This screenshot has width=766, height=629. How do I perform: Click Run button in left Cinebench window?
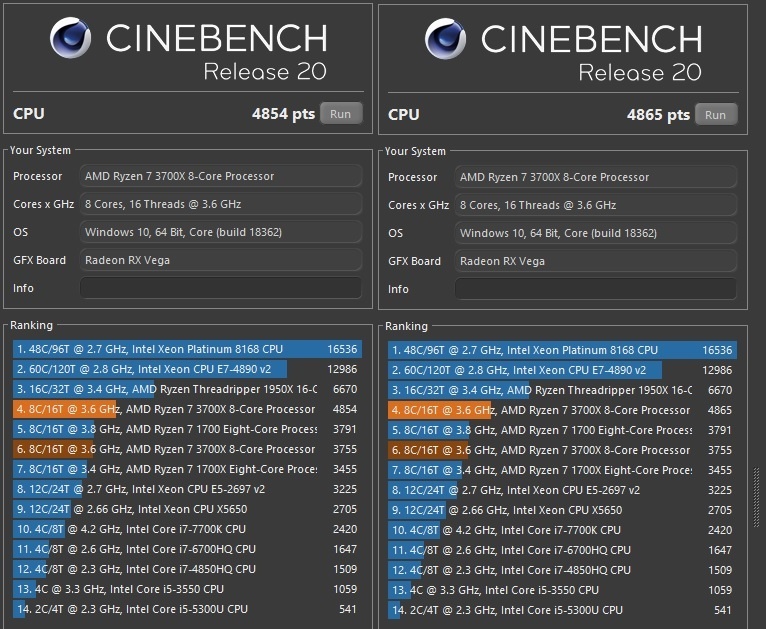[341, 113]
